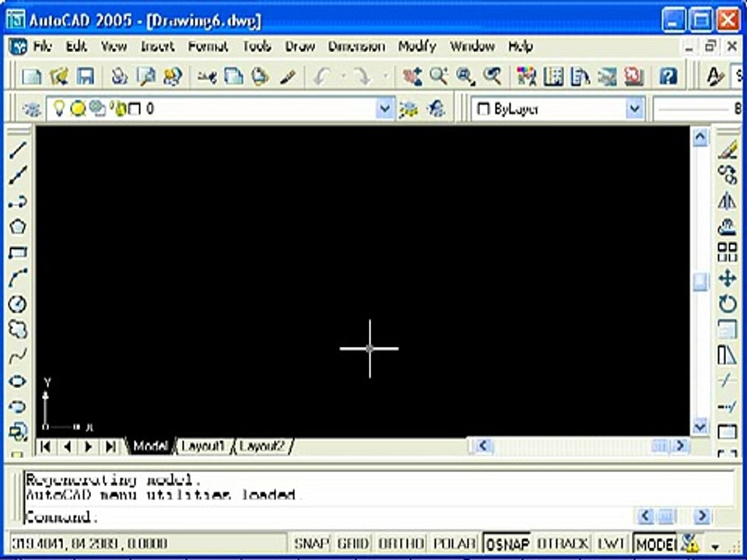Image resolution: width=747 pixels, height=560 pixels.
Task: Click the Zoom Previous icon
Action: 493,76
